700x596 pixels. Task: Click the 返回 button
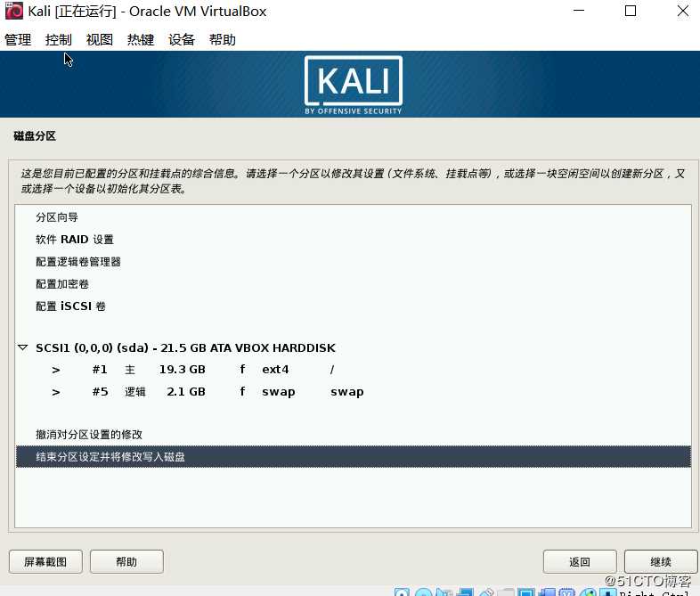click(580, 561)
